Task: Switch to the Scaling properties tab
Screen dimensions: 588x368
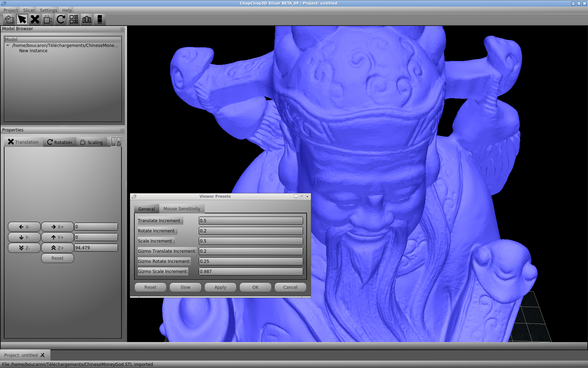Action: pos(92,142)
